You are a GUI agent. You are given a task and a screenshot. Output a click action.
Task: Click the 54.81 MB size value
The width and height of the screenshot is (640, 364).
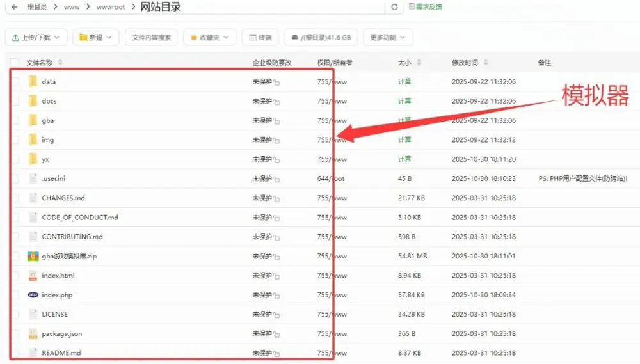(413, 257)
